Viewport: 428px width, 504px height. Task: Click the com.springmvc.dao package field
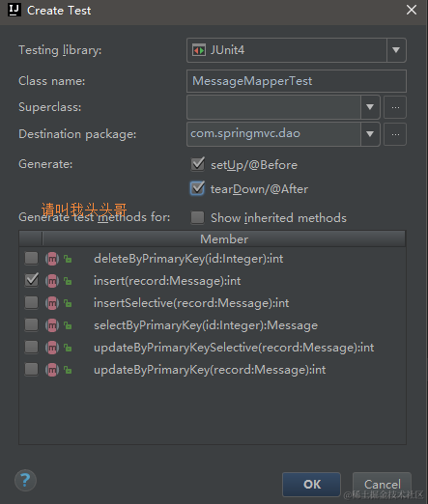pos(273,134)
